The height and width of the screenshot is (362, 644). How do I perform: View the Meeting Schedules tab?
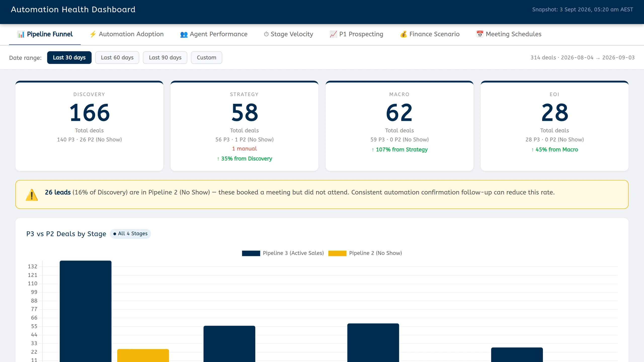(509, 34)
